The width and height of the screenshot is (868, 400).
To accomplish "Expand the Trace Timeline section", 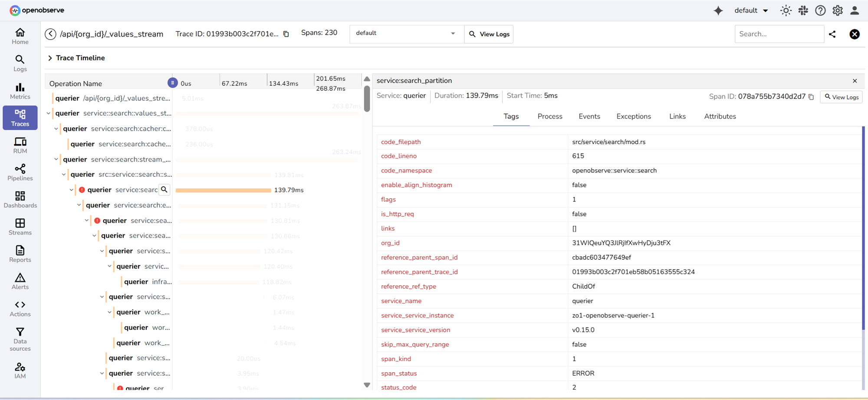I will click(50, 58).
